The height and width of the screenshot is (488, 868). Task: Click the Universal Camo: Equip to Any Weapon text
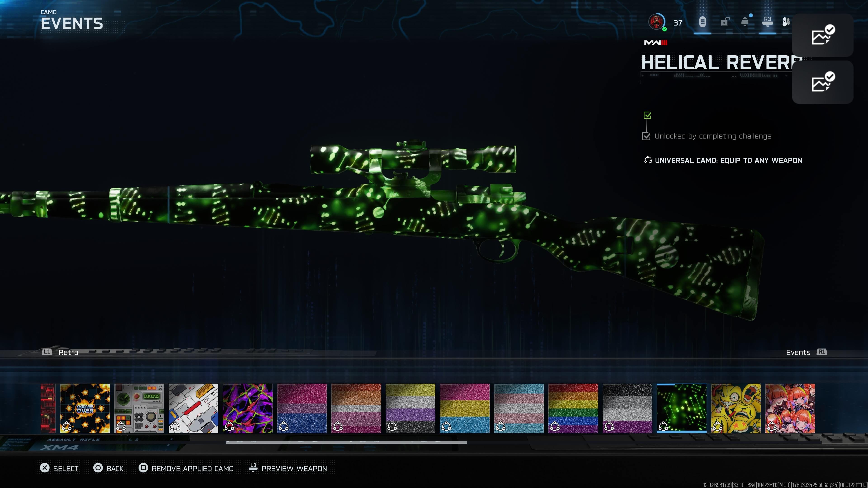[728, 160]
